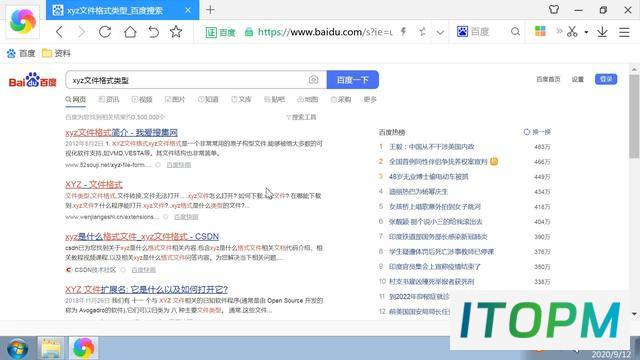The image size is (640, 360).
Task: Open hot search item ranked 5
Action: (435, 207)
